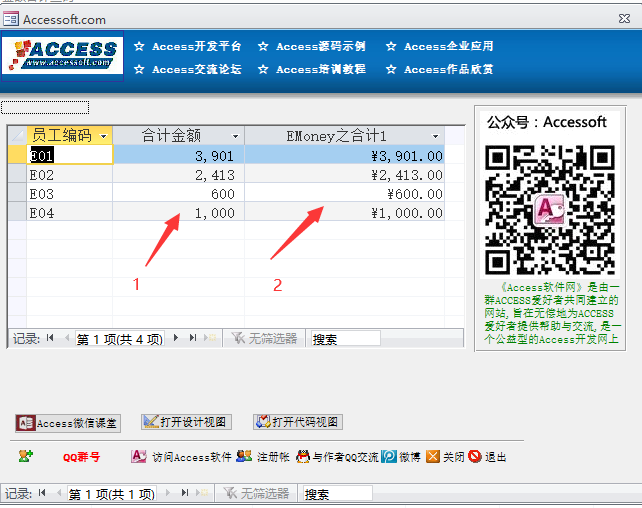Click the star icon beside Access开发平台
The width and height of the screenshot is (642, 508).
pos(139,46)
